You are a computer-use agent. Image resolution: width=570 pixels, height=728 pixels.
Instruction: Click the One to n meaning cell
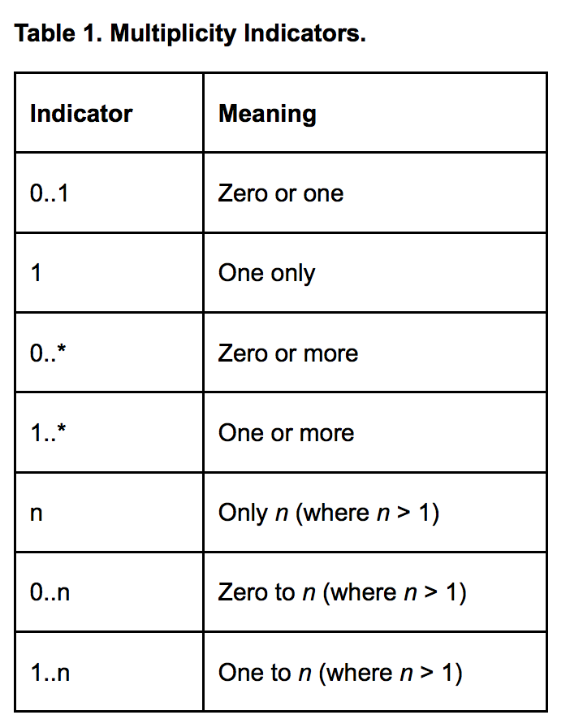pos(374,672)
